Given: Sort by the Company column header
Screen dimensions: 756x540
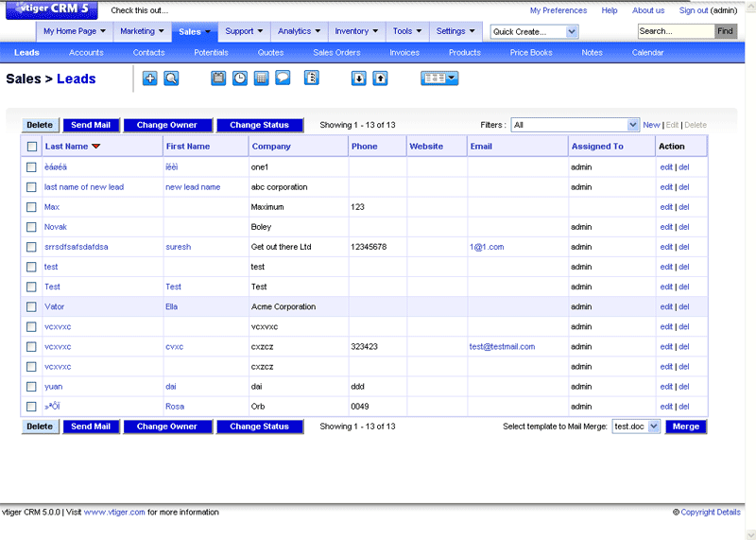Looking at the screenshot, I should [x=271, y=147].
